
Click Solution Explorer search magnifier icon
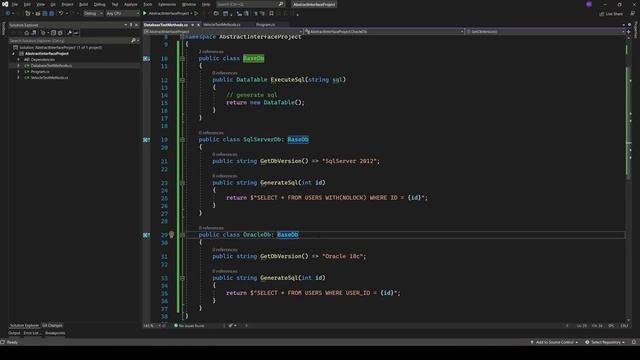tap(133, 40)
